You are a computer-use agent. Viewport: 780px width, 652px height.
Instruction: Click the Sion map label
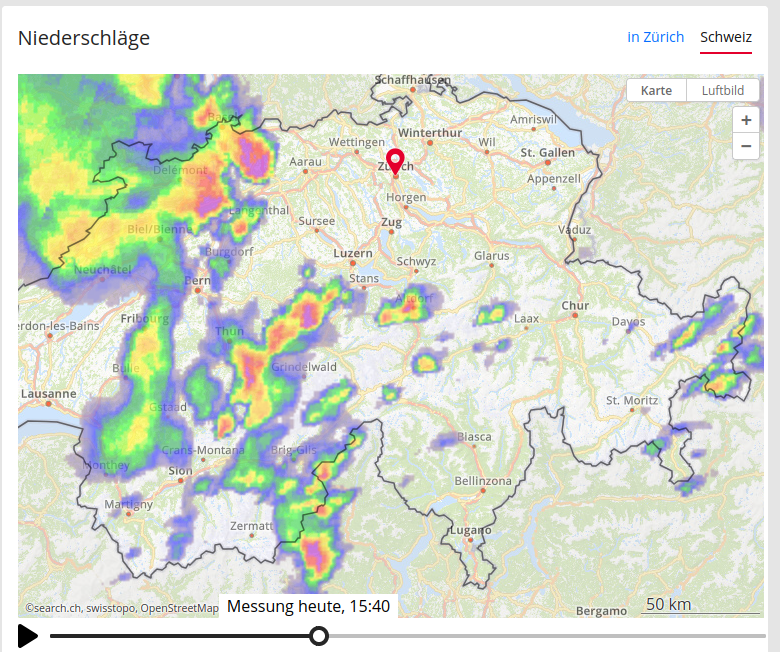point(180,470)
